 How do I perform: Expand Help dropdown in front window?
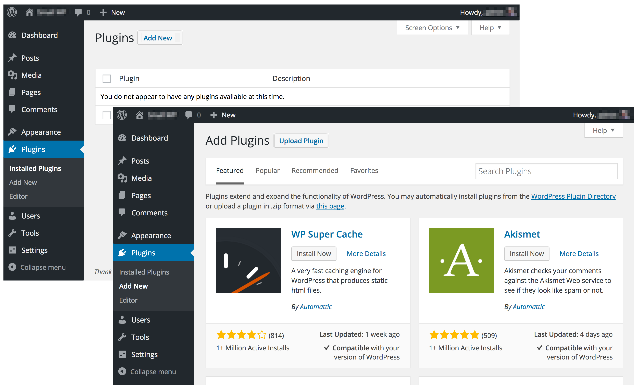point(603,130)
